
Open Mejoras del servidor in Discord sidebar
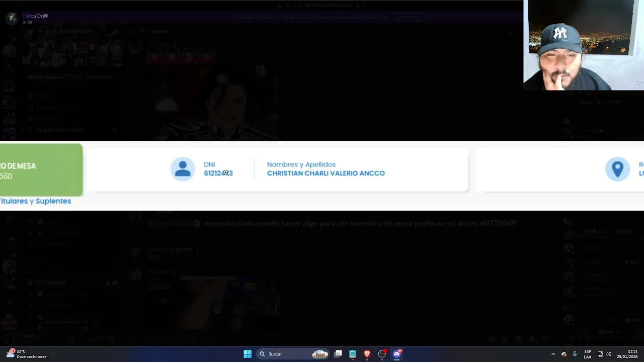point(59,130)
